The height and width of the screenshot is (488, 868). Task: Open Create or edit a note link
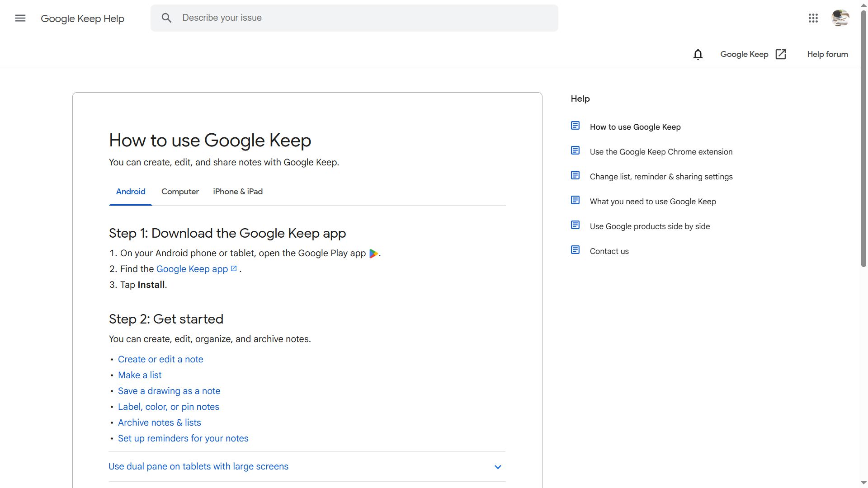click(160, 359)
